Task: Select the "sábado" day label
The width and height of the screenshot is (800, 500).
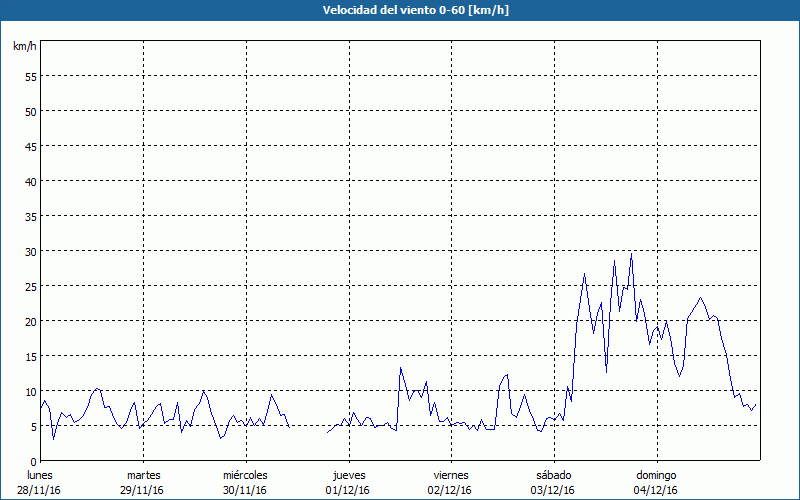Action: pos(553,475)
